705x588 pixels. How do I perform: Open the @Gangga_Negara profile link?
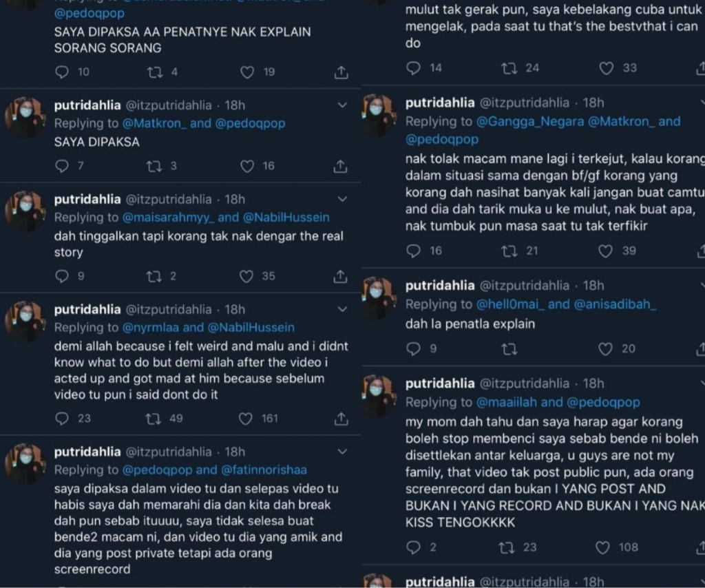[529, 121]
